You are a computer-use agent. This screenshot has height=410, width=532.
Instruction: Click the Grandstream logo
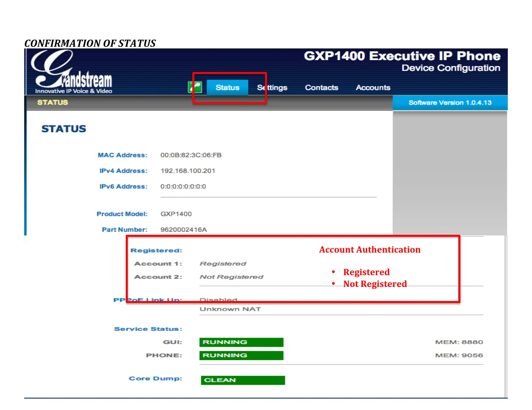72,72
